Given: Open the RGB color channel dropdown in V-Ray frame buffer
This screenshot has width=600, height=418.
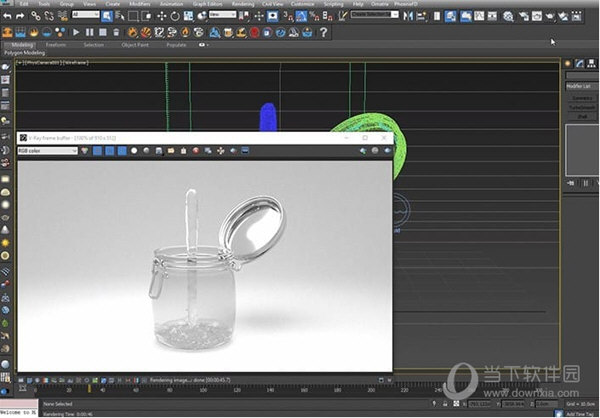Looking at the screenshot, I should tap(47, 151).
